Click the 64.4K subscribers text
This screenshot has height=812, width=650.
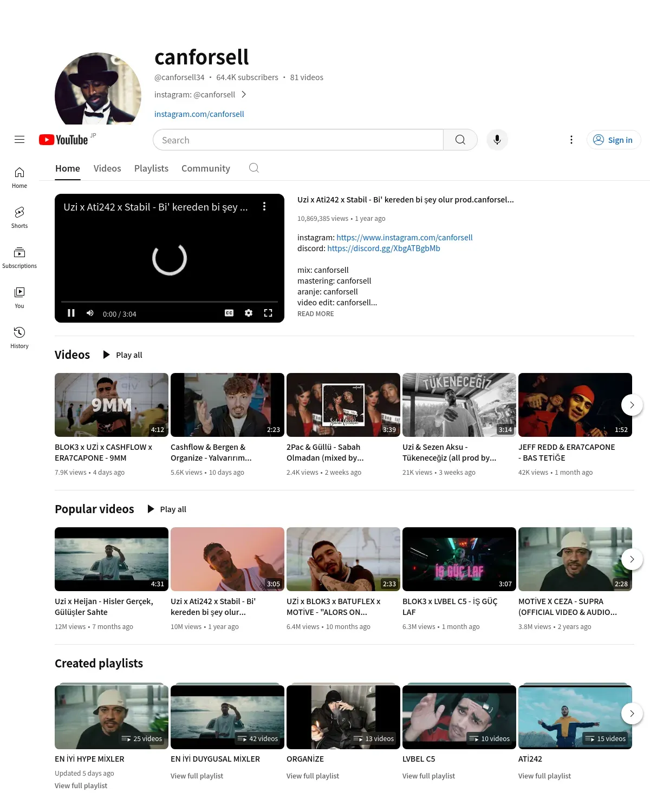pyautogui.click(x=247, y=77)
